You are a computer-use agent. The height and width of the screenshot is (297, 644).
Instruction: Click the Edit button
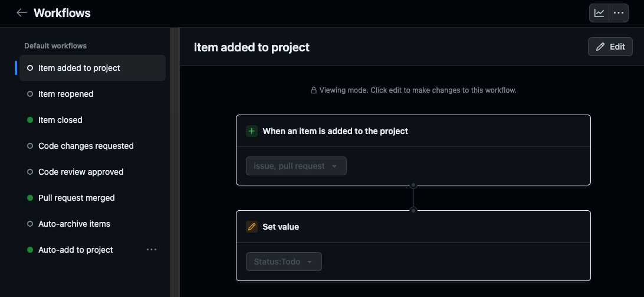pyautogui.click(x=610, y=47)
